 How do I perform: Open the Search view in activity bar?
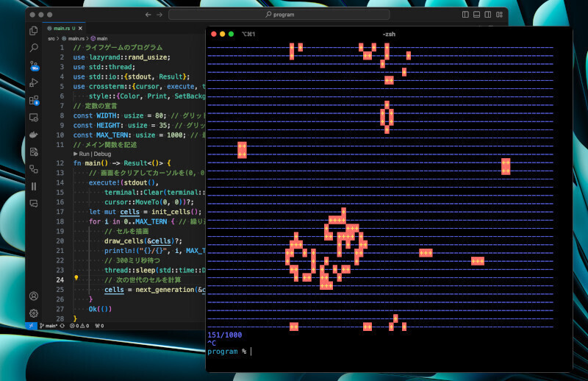(34, 47)
